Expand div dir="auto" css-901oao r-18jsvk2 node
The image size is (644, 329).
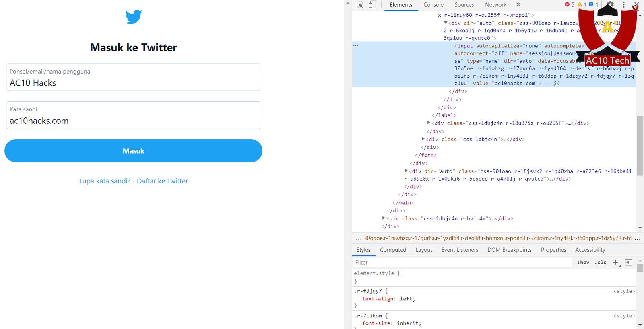tap(406, 171)
